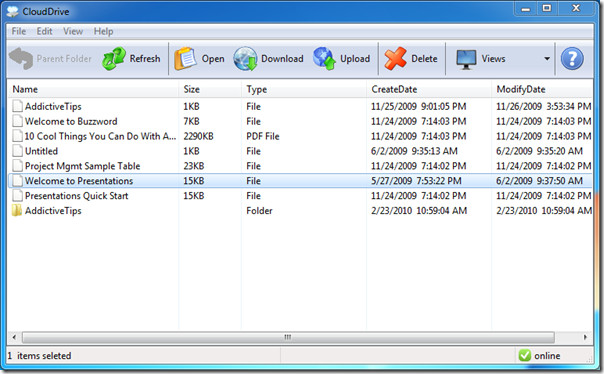Click file icon beside Presentations Quick Start
This screenshot has width=604, height=374.
[x=17, y=196]
